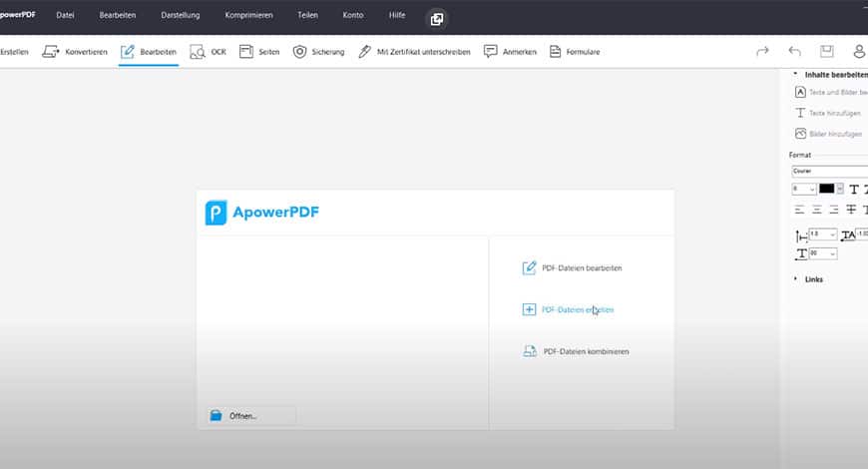Image resolution: width=868 pixels, height=469 pixels.
Task: Open the Courier font dropdown
Action: pos(830,171)
